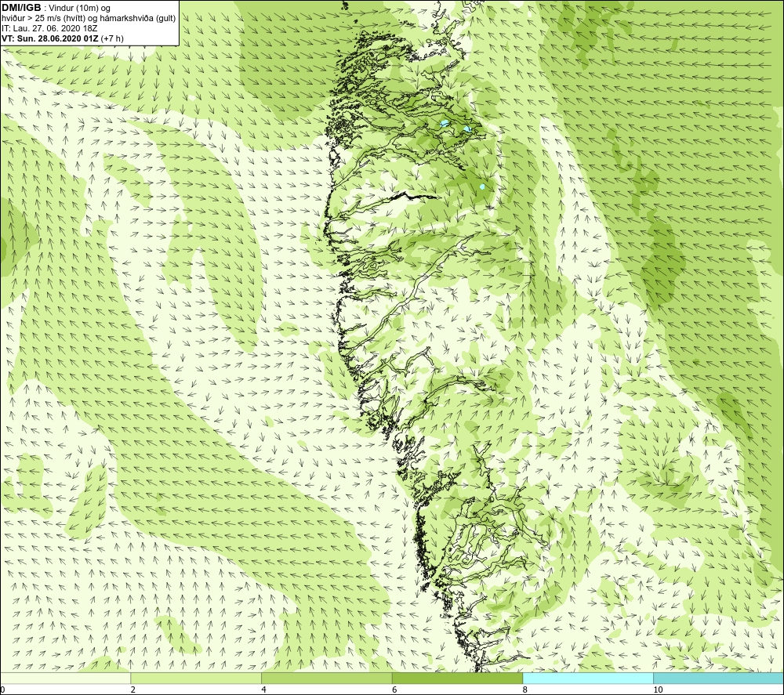784x695 pixels.
Task: Click the 6–8 m/s dark green swatch
Action: (457, 678)
